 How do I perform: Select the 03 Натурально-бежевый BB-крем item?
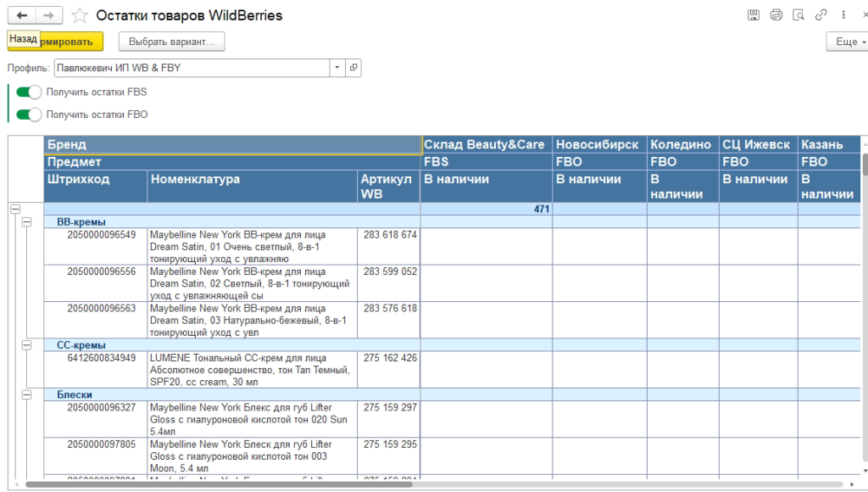[x=253, y=321]
